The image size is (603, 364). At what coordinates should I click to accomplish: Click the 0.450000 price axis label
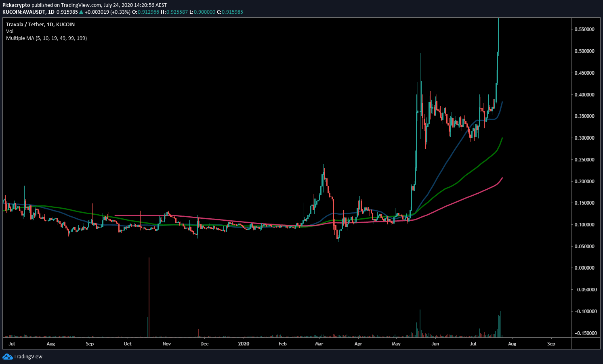[x=584, y=73]
